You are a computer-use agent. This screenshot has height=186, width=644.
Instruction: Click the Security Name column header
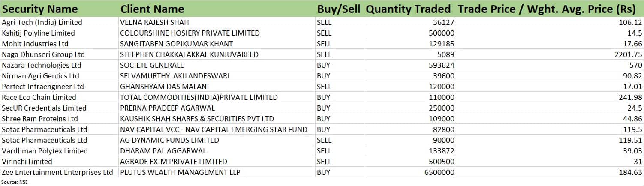pyautogui.click(x=59, y=9)
